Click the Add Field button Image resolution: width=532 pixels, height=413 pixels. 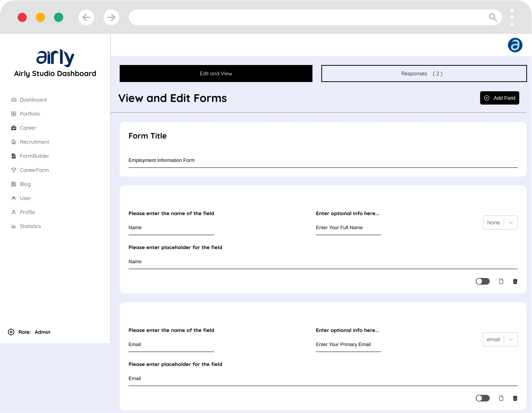point(499,98)
